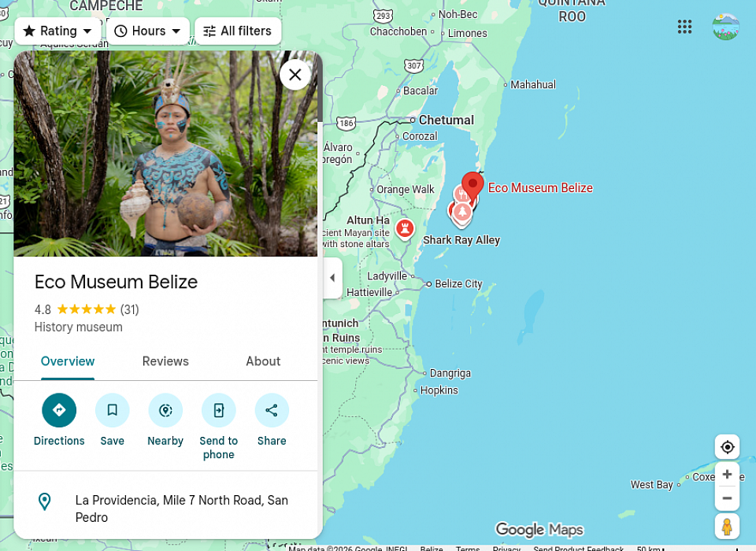Viewport: 756px width, 551px height.
Task: Open the museum photo thumbnail
Action: [165, 153]
